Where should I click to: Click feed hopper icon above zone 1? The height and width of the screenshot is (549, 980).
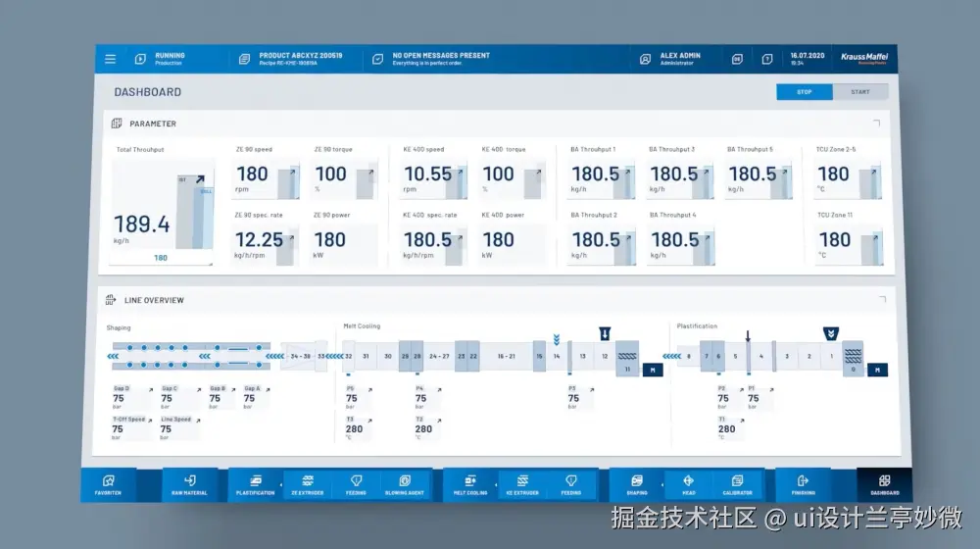(831, 333)
